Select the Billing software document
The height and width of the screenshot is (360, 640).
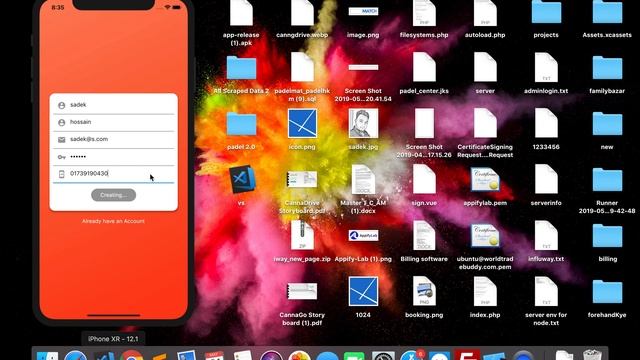[x=424, y=235]
